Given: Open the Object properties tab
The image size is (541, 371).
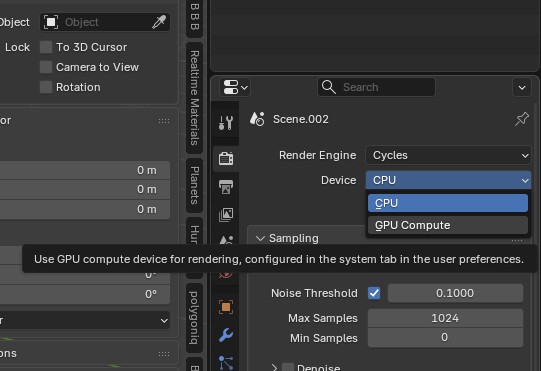Looking at the screenshot, I should click(x=226, y=307).
